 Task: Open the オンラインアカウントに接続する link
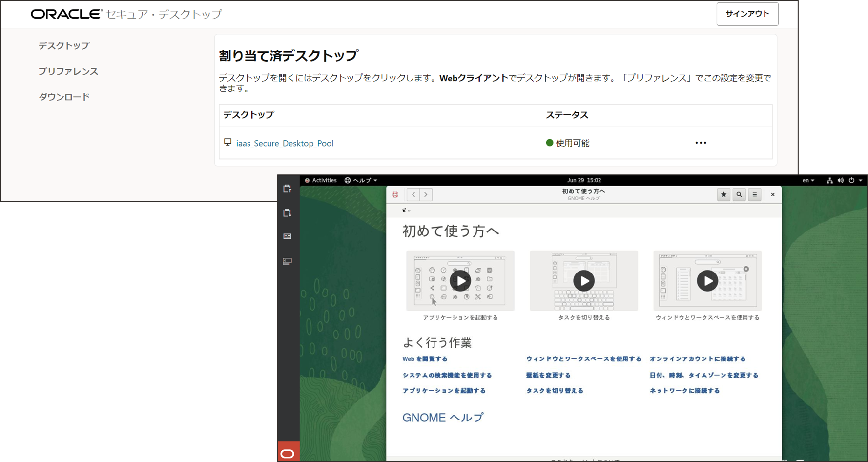click(697, 359)
